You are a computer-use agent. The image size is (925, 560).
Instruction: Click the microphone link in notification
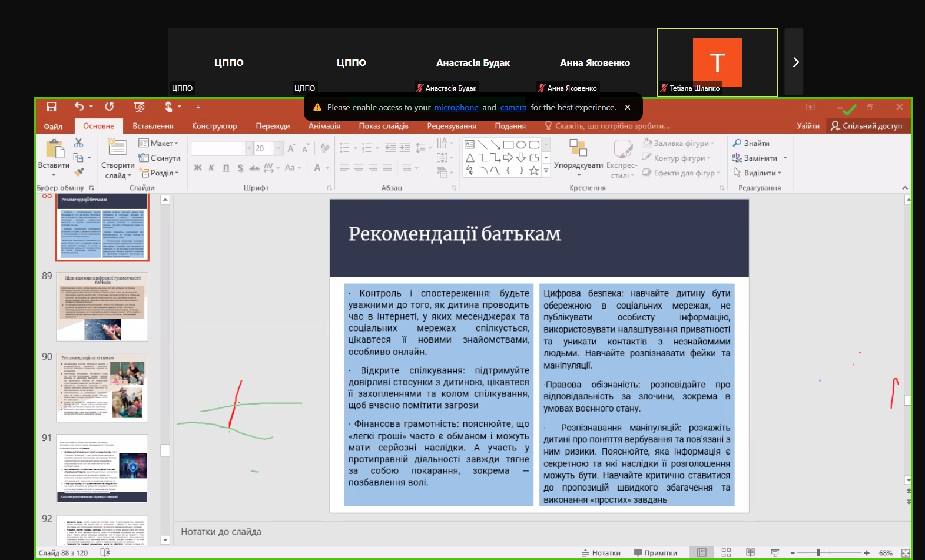[456, 107]
